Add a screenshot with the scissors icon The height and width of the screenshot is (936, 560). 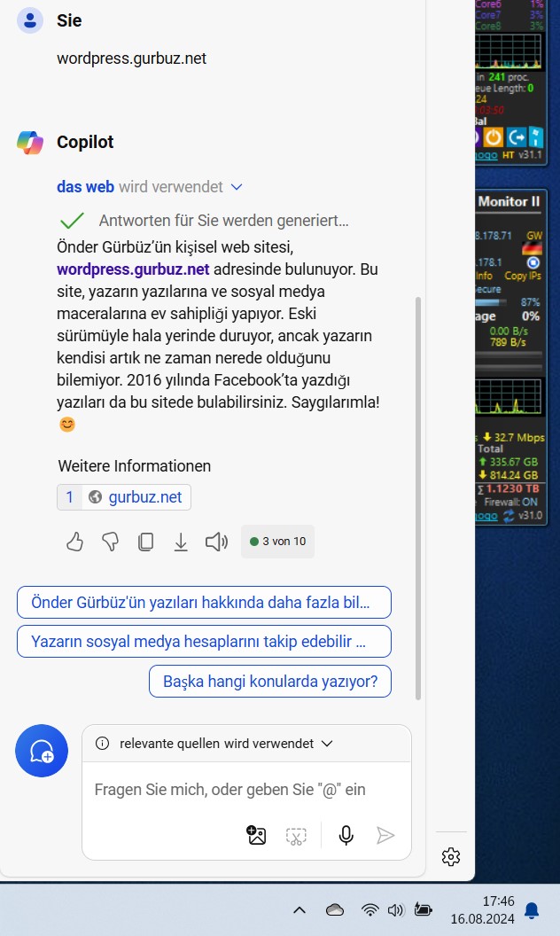[296, 836]
